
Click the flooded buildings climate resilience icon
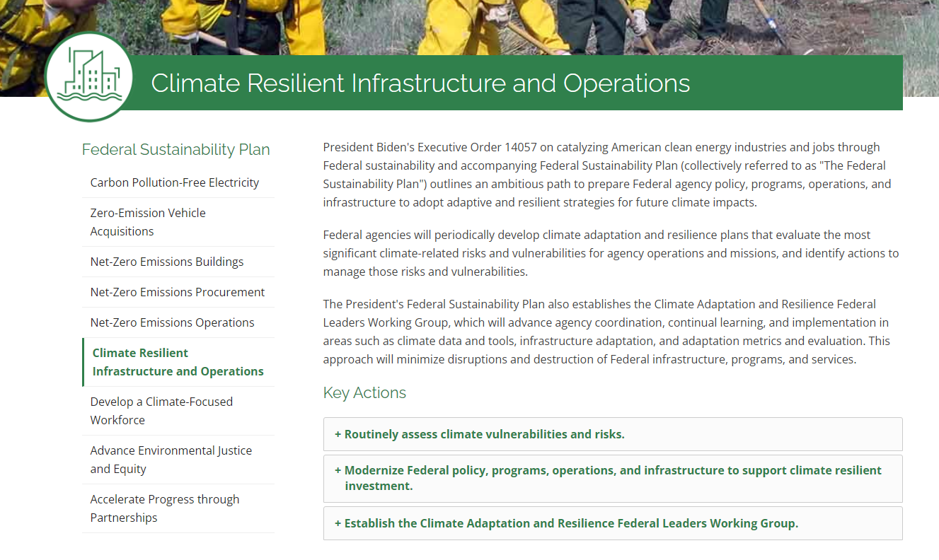(x=89, y=76)
